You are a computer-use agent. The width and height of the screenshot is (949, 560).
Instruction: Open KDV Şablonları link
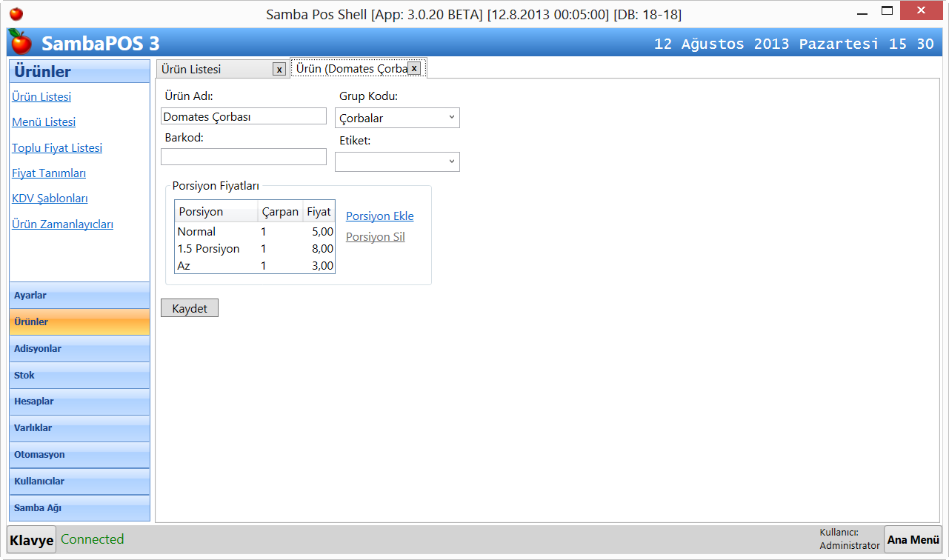tap(50, 199)
